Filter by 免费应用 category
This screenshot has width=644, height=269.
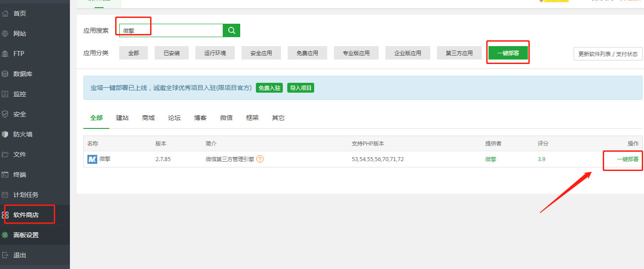pos(307,53)
